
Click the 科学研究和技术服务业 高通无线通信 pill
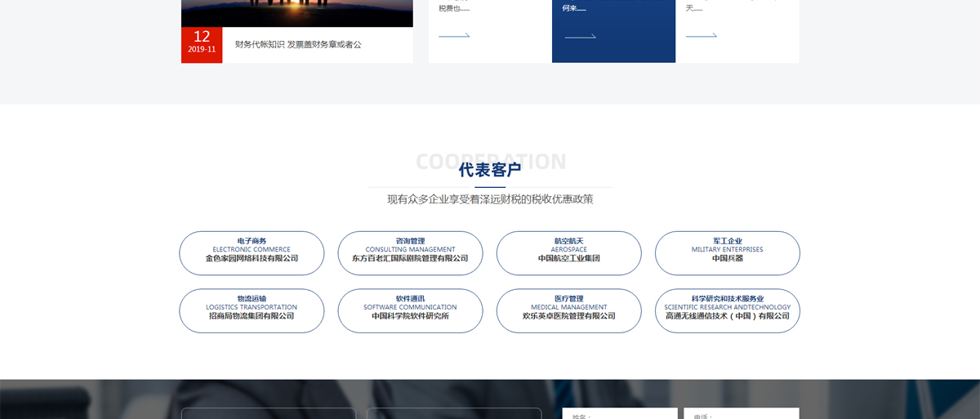click(x=727, y=311)
